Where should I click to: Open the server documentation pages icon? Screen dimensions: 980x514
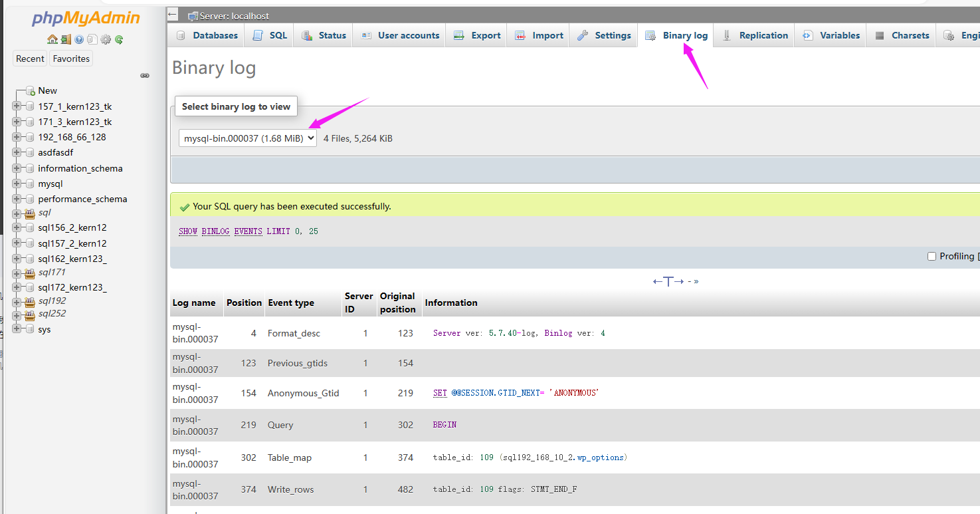pyautogui.click(x=92, y=39)
